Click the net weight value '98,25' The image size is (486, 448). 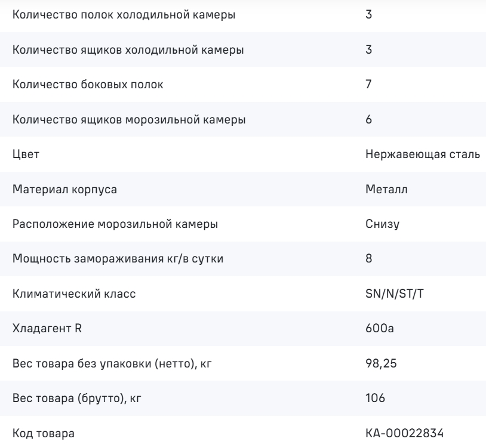coord(381,363)
